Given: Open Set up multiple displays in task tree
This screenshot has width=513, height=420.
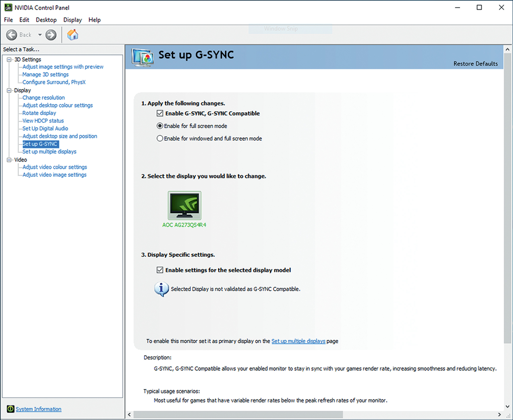Looking at the screenshot, I should point(49,152).
